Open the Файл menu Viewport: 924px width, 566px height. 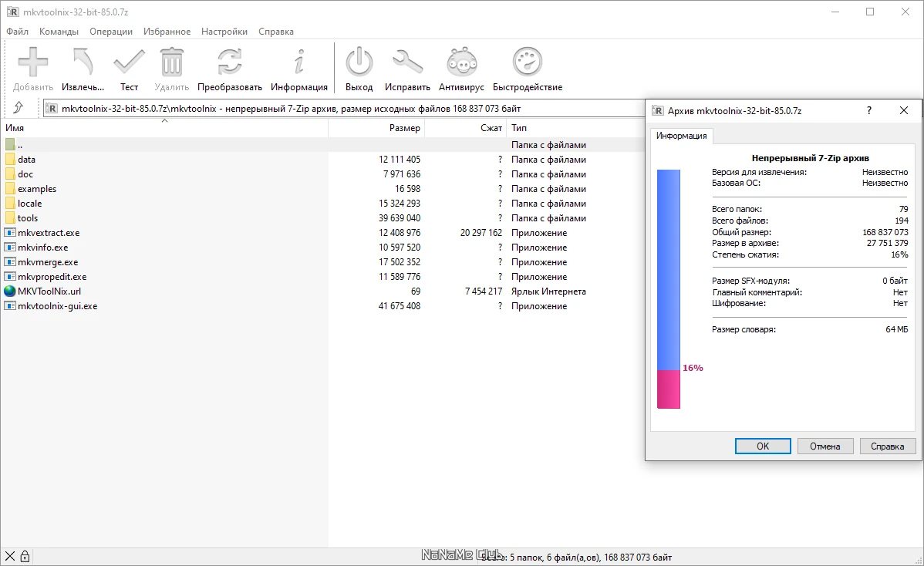pyautogui.click(x=17, y=32)
